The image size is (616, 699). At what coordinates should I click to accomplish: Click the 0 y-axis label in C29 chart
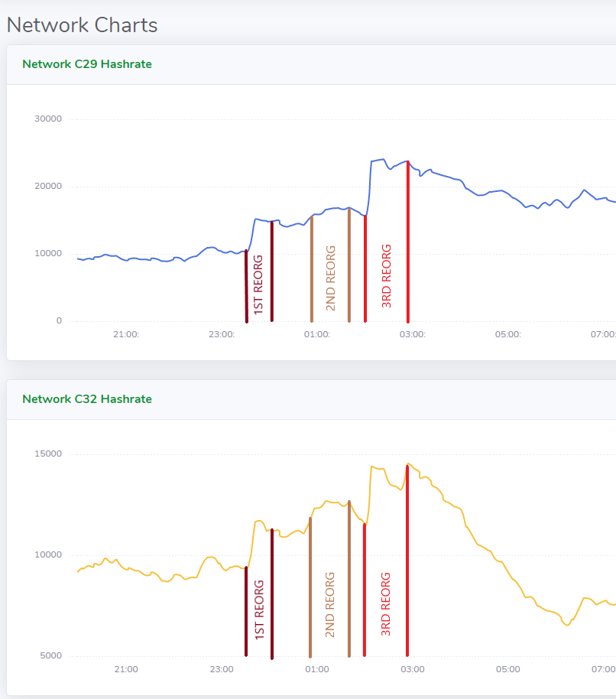tap(59, 320)
